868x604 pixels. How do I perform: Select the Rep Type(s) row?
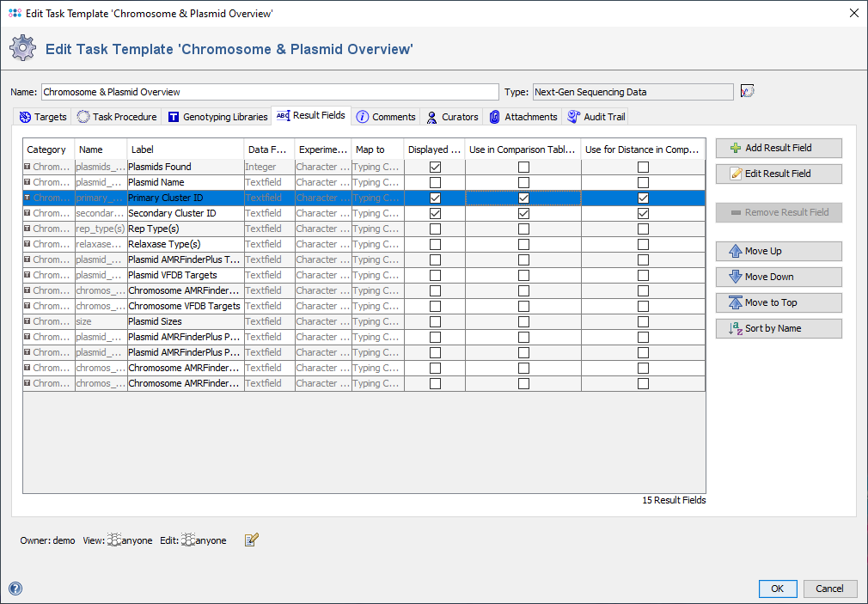click(185, 229)
